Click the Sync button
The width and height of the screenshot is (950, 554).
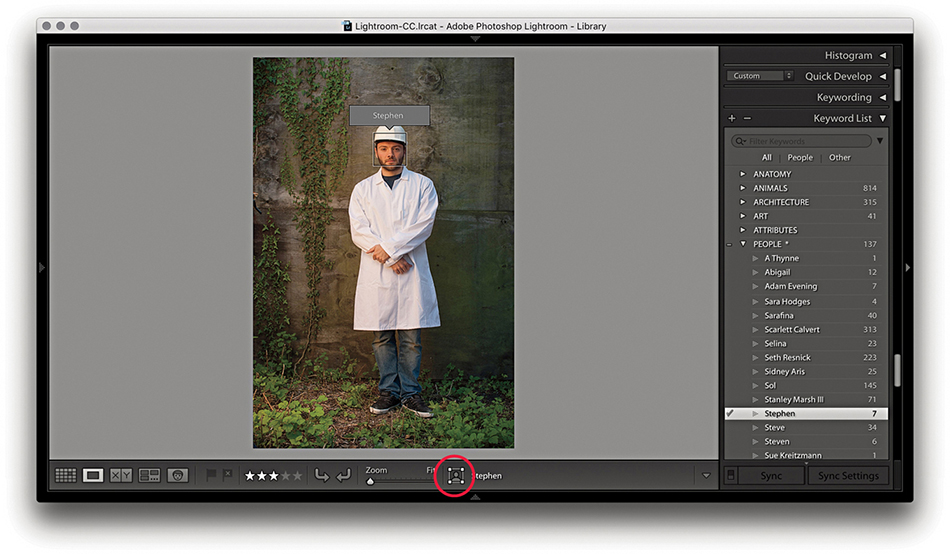[771, 476]
